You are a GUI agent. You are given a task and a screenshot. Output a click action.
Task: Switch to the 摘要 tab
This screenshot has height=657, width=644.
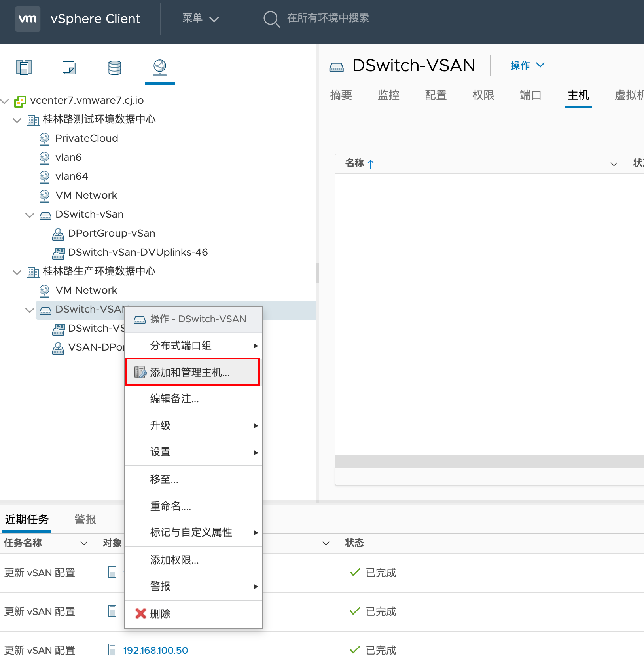click(x=341, y=95)
